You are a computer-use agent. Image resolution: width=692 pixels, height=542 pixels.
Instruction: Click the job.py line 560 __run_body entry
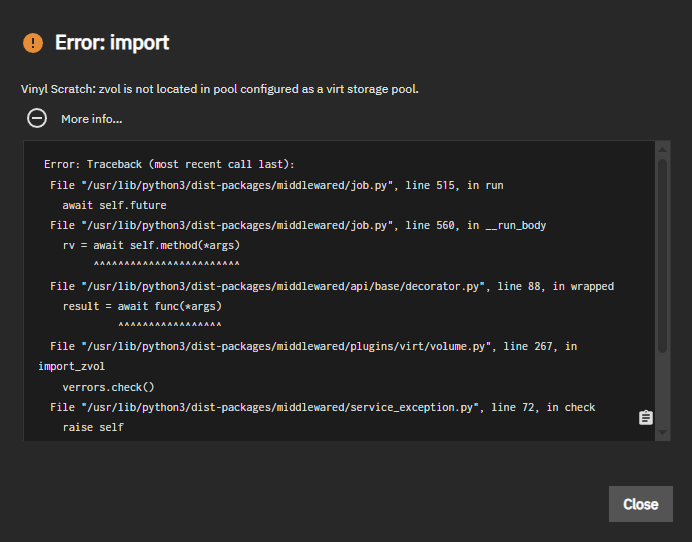tap(298, 226)
